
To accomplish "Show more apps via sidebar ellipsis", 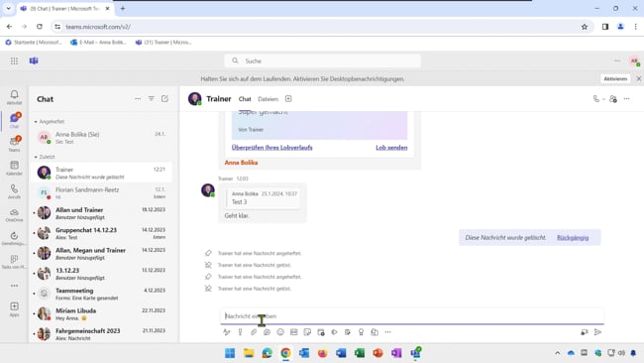I will click(15, 286).
